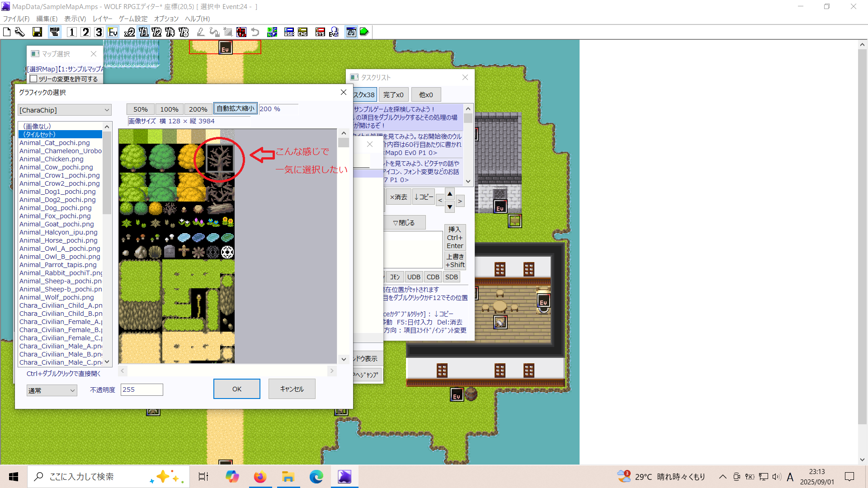Open the SYS database icon
The image size is (868, 488).
click(320, 32)
